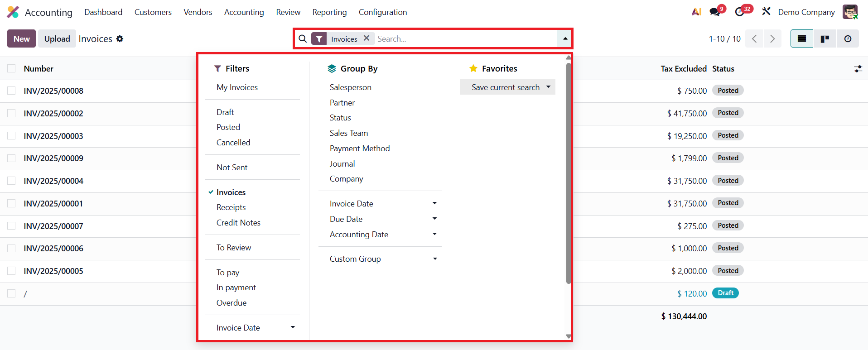Click the filter panel scrollbar
The height and width of the screenshot is (350, 868).
[x=568, y=172]
